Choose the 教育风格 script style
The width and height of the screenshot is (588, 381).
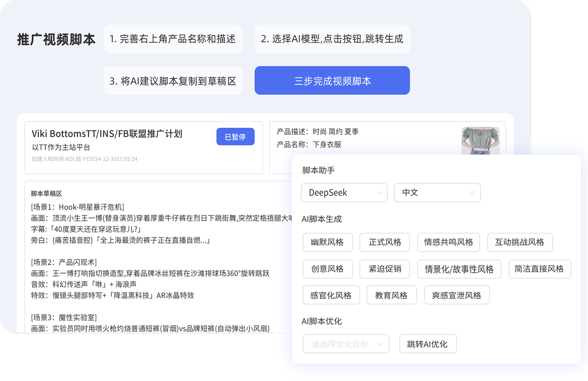coord(391,295)
